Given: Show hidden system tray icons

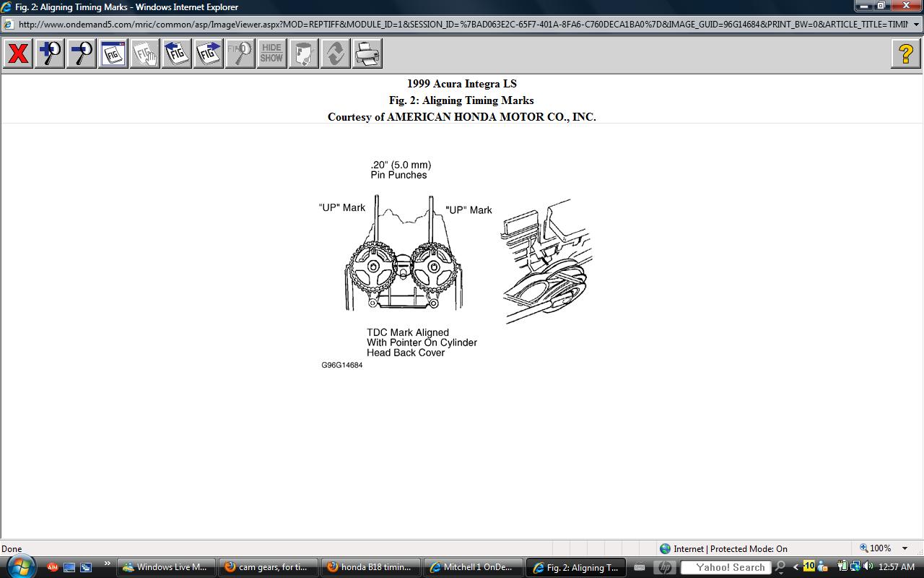Looking at the screenshot, I should tap(796, 567).
